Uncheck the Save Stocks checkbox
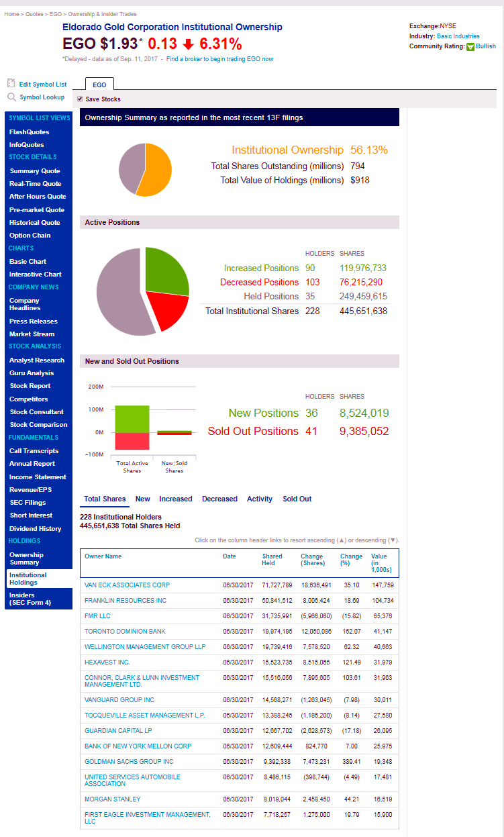504x837 pixels. (80, 99)
